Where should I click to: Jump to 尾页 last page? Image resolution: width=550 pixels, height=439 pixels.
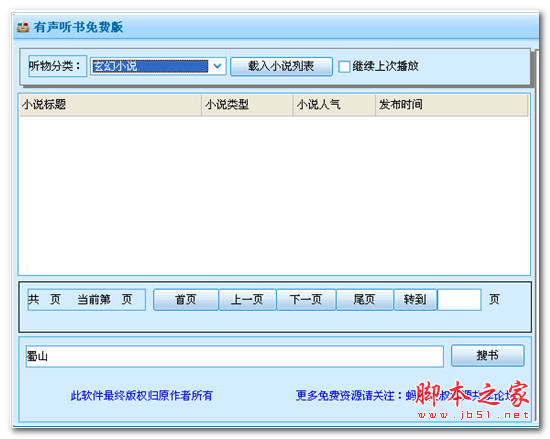click(364, 300)
